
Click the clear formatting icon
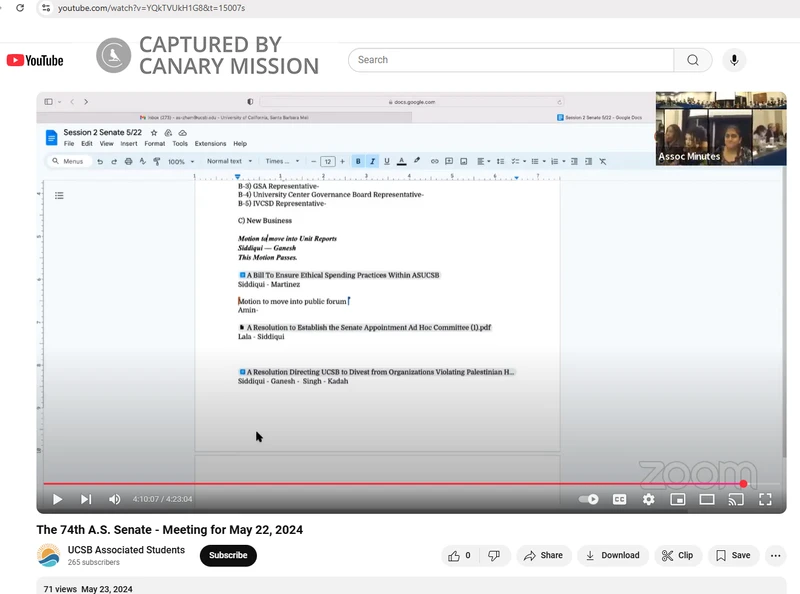click(603, 161)
